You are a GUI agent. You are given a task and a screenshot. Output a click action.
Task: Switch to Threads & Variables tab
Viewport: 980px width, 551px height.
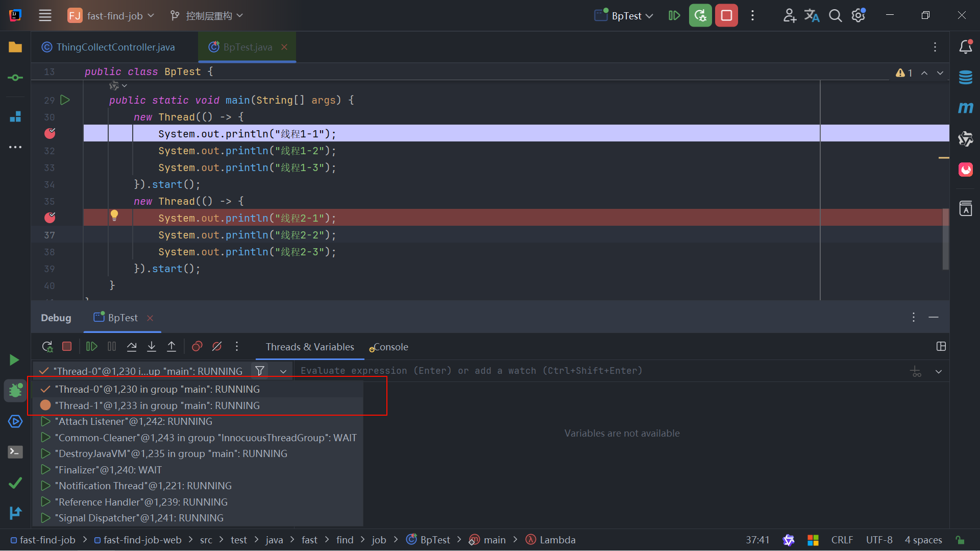coord(310,347)
